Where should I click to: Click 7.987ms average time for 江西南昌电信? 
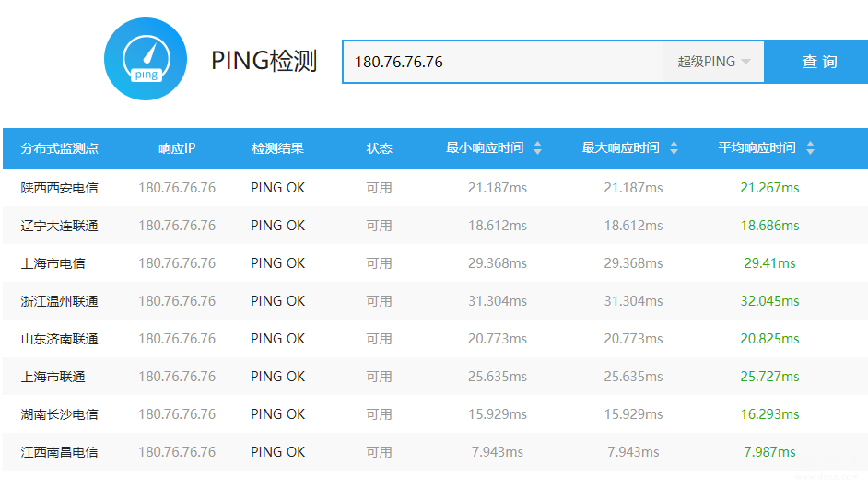click(769, 452)
